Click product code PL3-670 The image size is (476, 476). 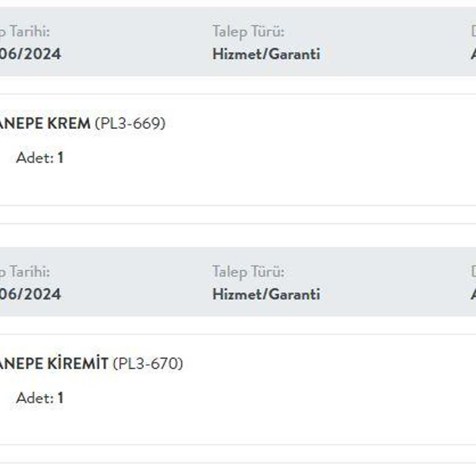148,364
